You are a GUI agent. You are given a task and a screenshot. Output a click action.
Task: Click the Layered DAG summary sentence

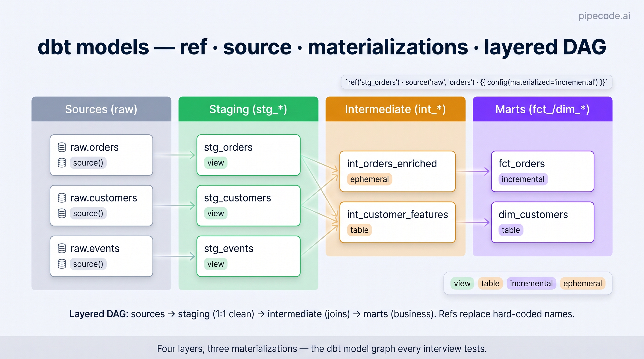(x=322, y=314)
